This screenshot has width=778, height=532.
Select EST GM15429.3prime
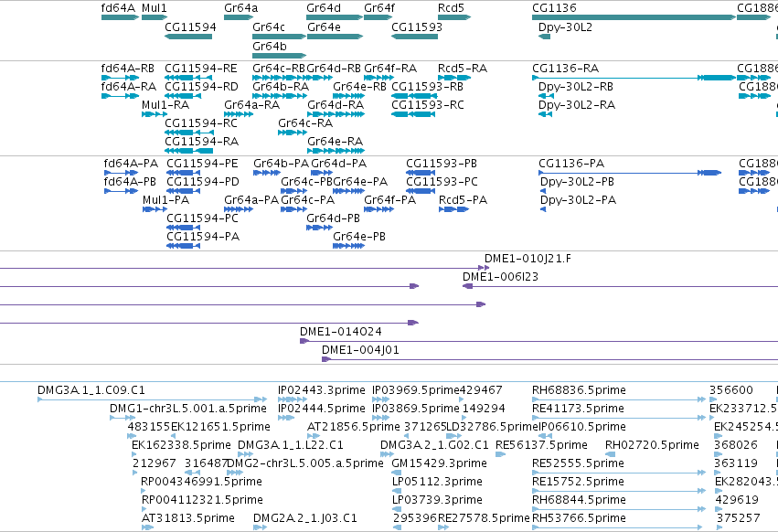(439, 463)
